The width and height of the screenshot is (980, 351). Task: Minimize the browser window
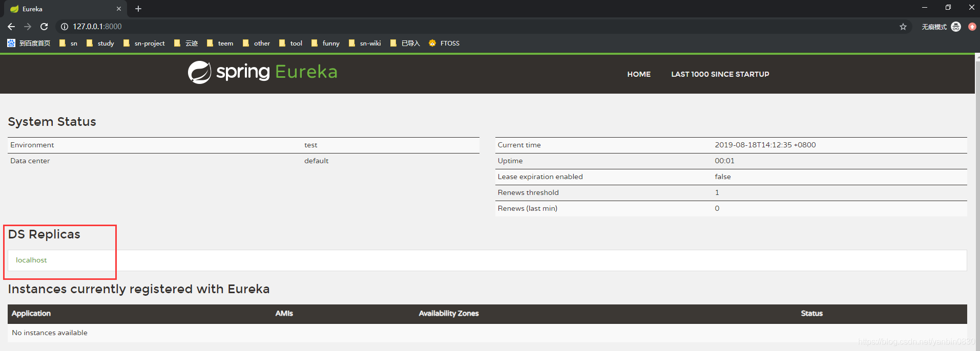[925, 7]
